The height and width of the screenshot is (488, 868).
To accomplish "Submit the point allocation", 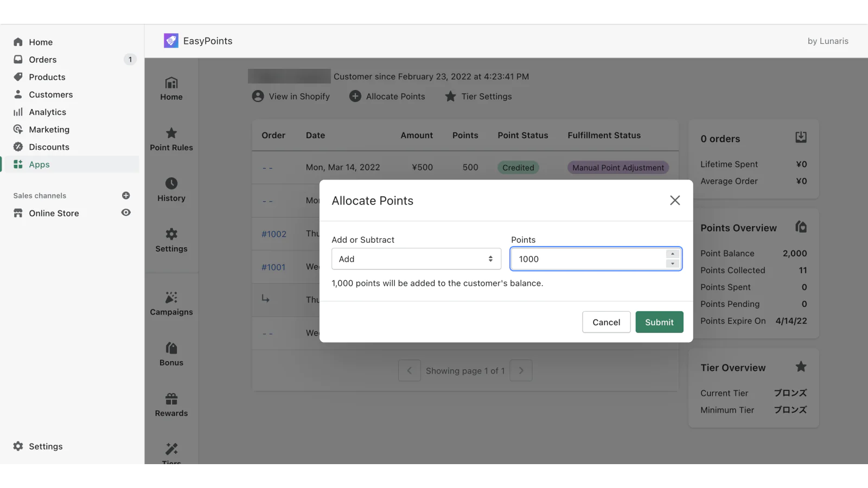I will tap(659, 322).
